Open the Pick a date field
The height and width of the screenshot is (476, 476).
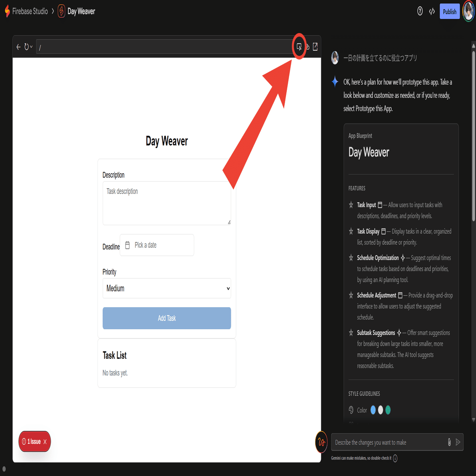point(157,245)
